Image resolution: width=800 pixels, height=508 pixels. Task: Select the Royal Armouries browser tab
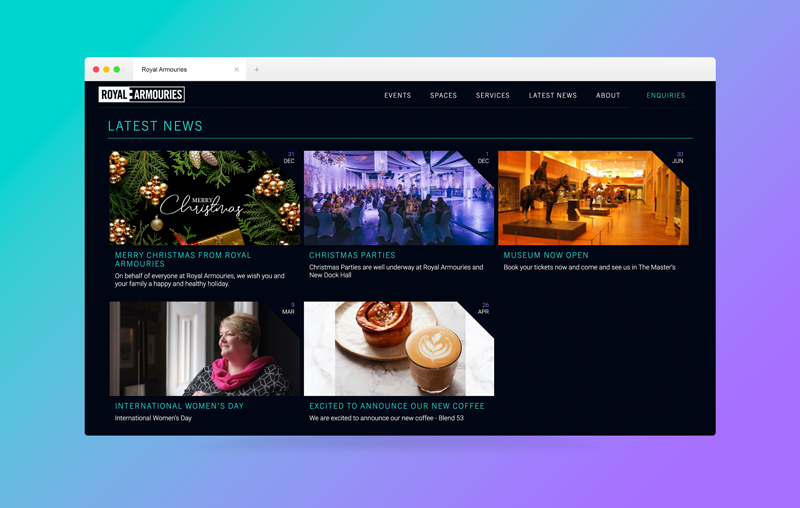tap(189, 69)
